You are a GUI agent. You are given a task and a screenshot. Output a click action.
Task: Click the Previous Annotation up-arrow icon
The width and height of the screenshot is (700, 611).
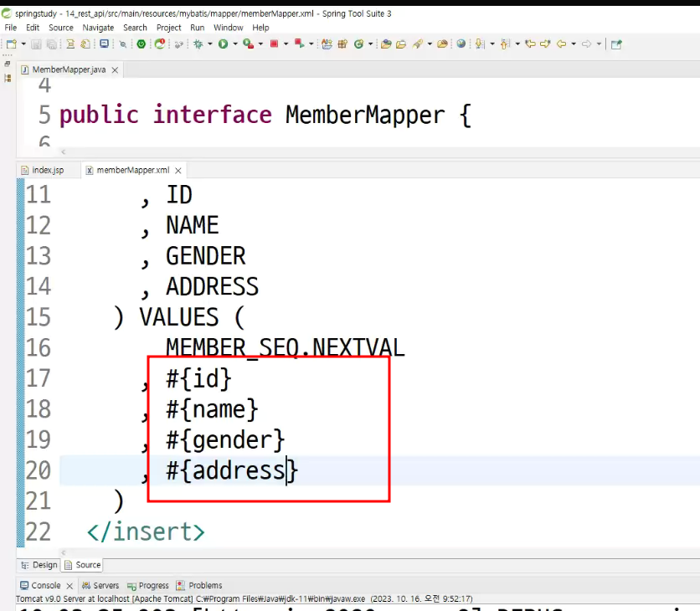click(505, 44)
